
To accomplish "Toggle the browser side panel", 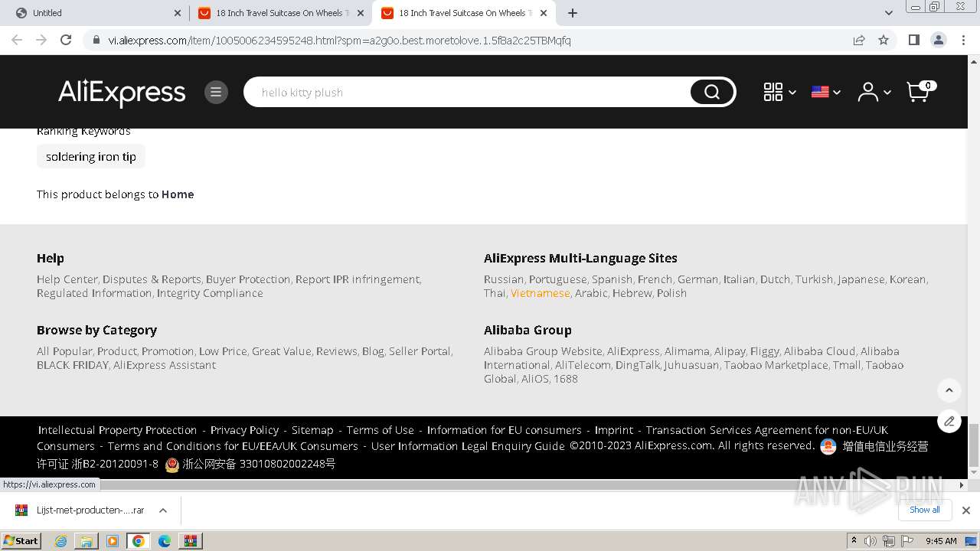I will 913,40.
